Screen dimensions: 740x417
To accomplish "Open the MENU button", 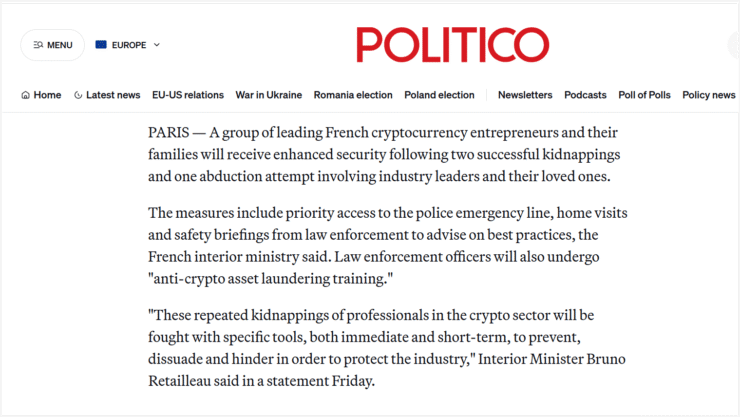I will 52,45.
